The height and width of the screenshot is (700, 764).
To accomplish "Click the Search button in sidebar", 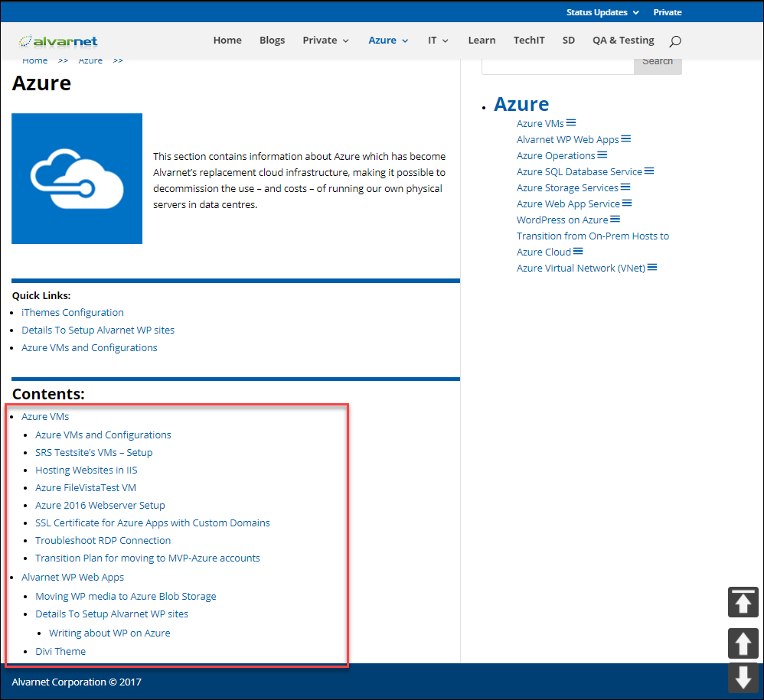I will 658,65.
